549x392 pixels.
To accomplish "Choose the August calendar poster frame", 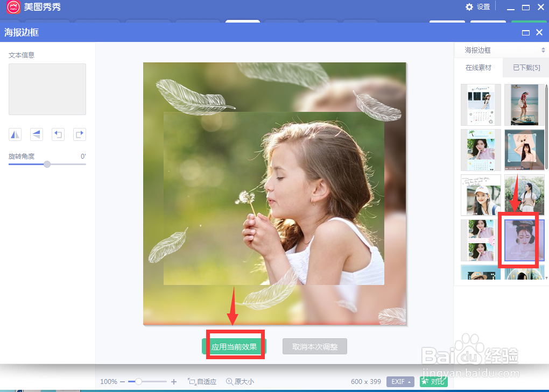I will coord(481,105).
